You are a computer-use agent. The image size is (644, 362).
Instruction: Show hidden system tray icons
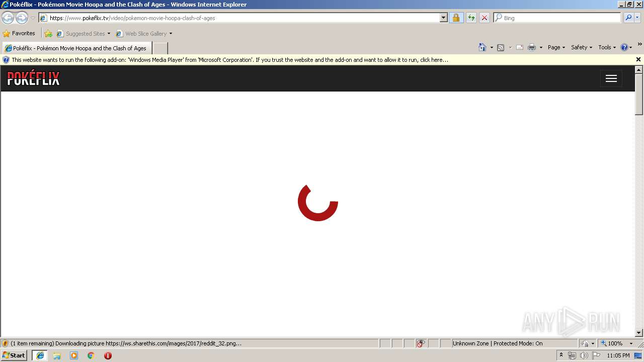[561, 355]
